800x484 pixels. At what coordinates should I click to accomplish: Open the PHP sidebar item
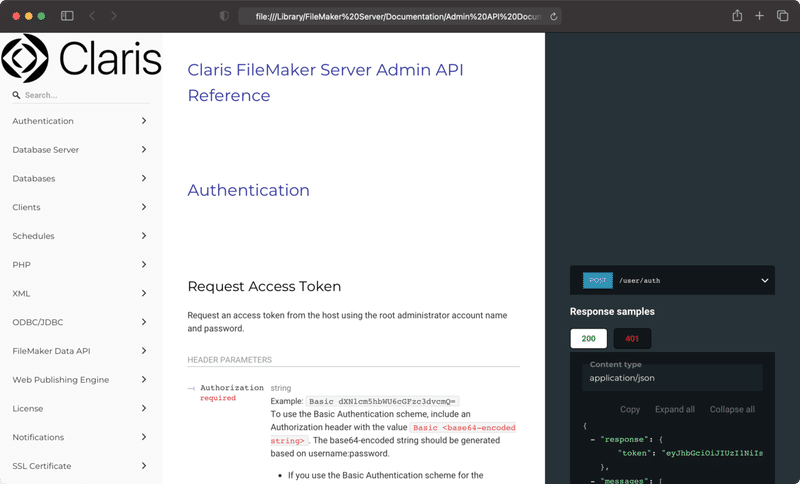tap(21, 265)
